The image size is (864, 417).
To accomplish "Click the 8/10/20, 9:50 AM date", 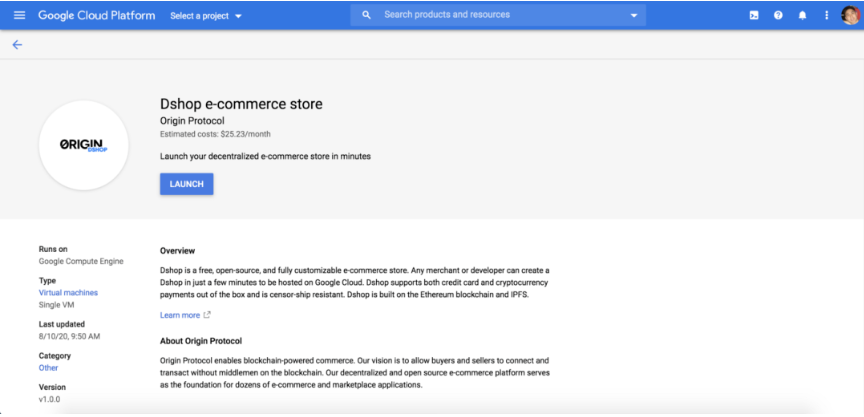I will point(69,336).
